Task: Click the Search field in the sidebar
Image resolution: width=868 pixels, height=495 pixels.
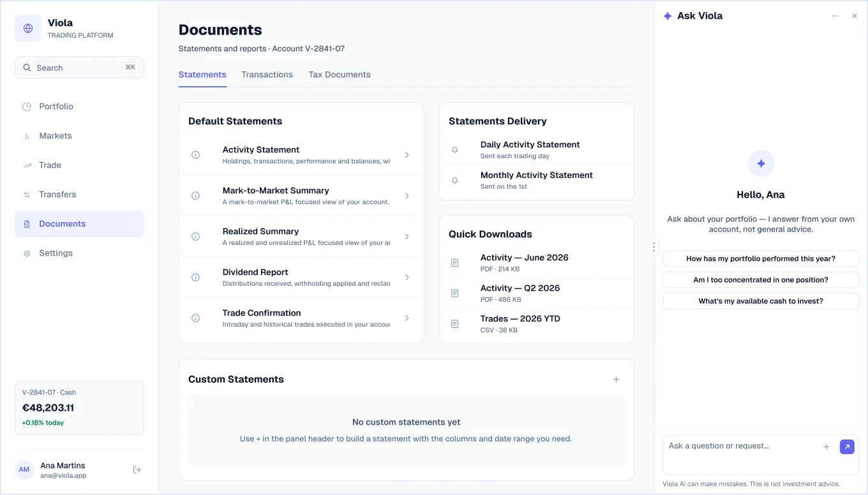Action: tap(79, 68)
